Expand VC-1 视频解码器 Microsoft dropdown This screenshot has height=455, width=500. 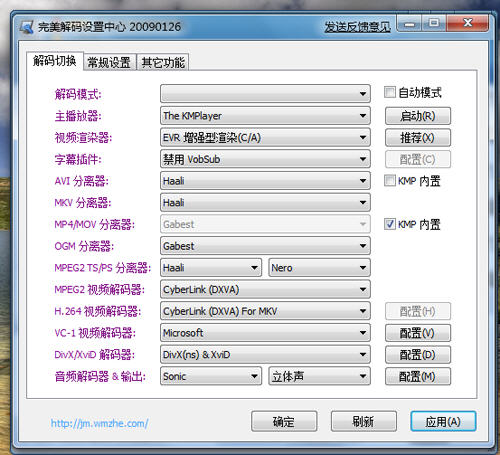(x=265, y=333)
